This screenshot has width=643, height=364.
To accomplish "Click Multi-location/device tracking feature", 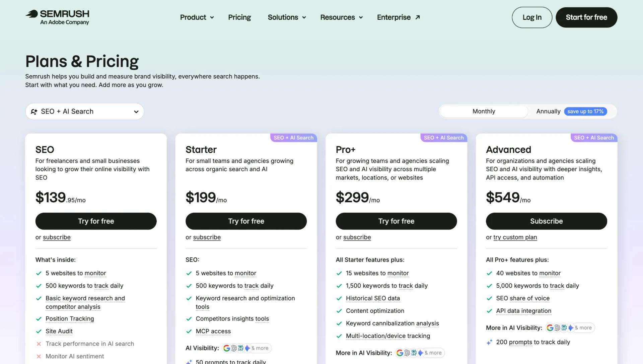I will pyautogui.click(x=388, y=336).
